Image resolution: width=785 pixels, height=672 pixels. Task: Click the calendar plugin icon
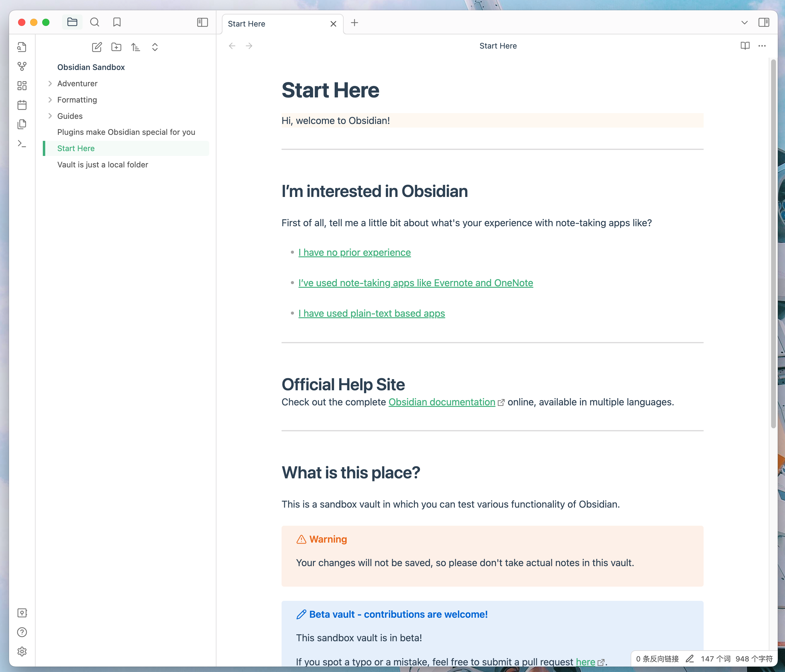[22, 104]
